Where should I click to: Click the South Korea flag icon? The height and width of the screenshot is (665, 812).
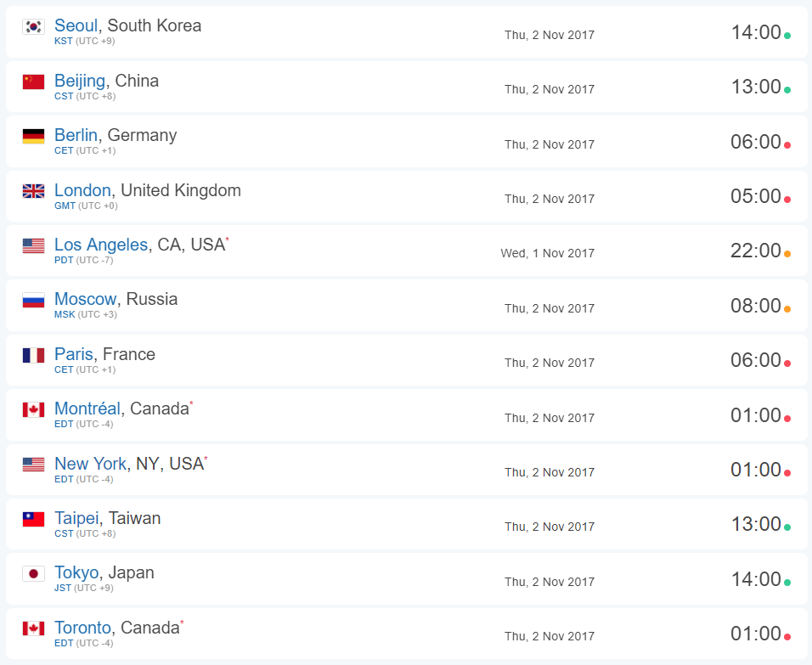pos(33,26)
